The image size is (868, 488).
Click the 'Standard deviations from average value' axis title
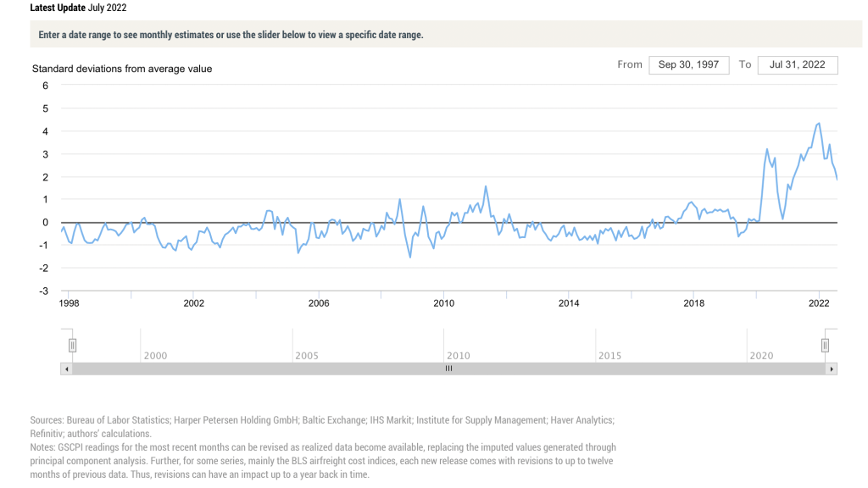122,69
